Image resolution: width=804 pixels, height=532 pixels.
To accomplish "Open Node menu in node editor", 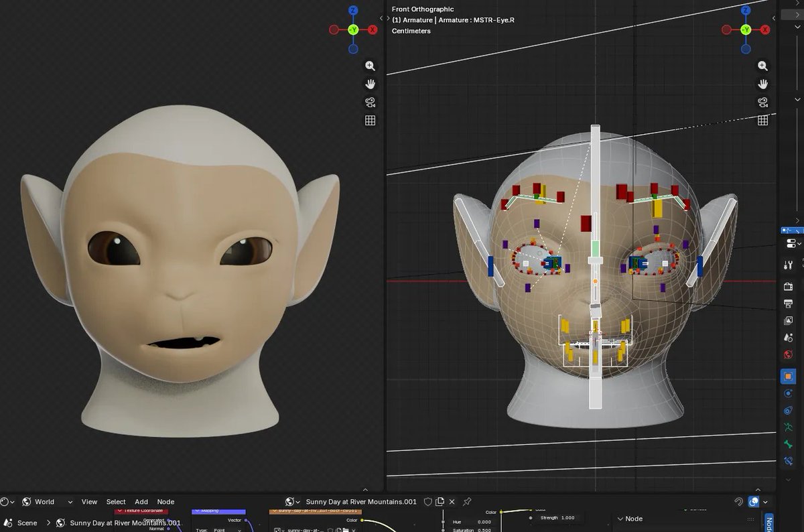I will coord(165,501).
